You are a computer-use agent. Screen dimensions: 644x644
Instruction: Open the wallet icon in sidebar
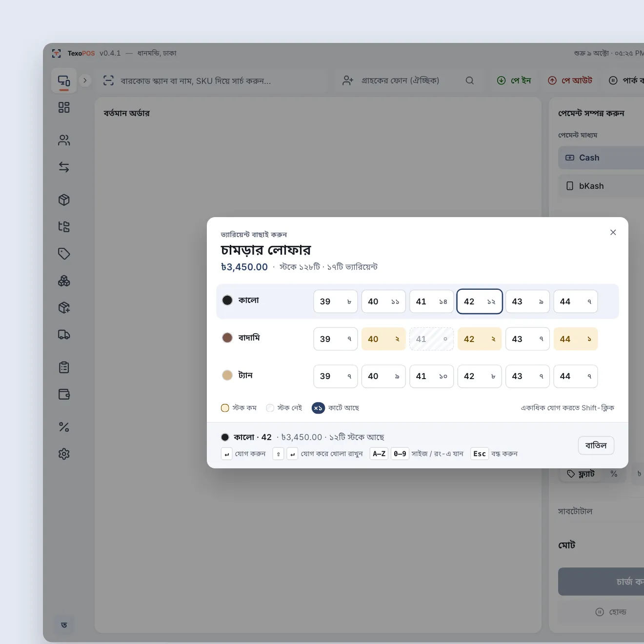point(64,394)
